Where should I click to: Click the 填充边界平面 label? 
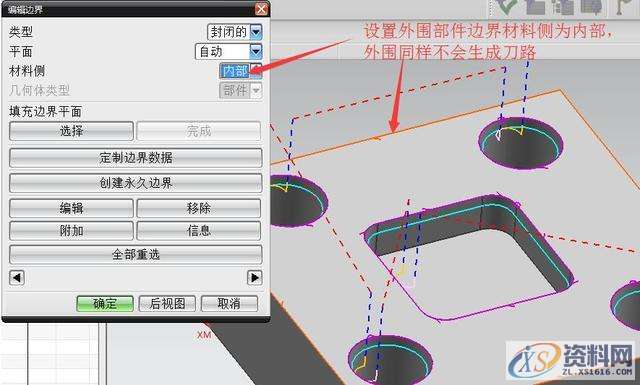[x=45, y=111]
